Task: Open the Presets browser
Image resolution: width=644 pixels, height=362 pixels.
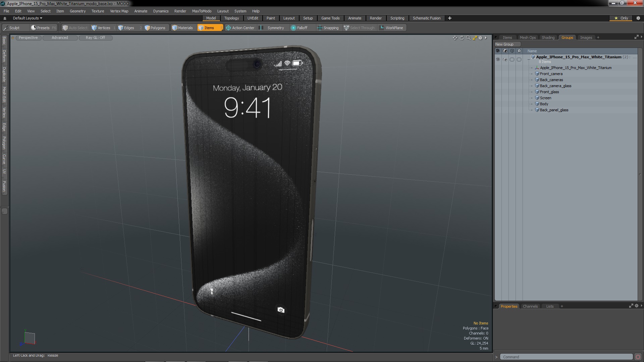Action: (x=43, y=28)
